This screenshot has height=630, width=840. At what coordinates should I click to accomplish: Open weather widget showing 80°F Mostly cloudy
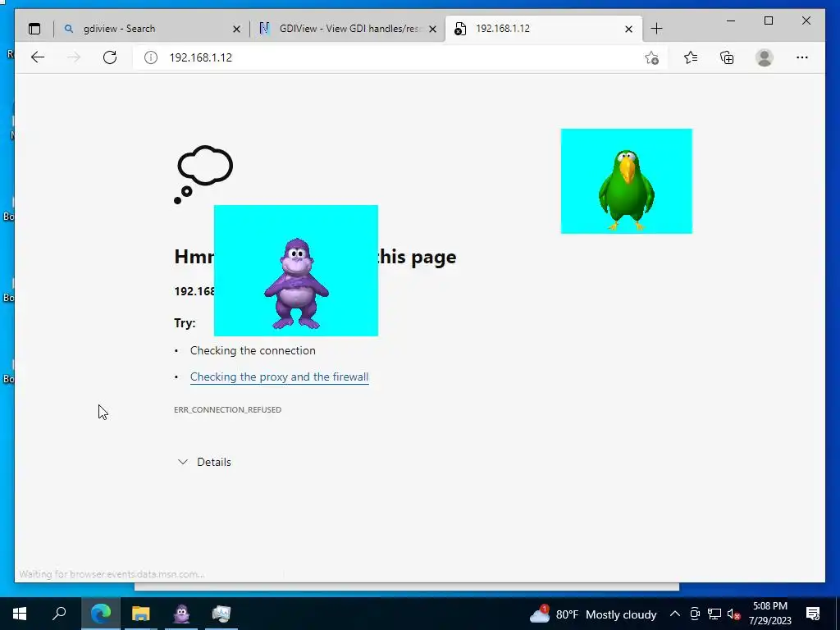point(593,614)
